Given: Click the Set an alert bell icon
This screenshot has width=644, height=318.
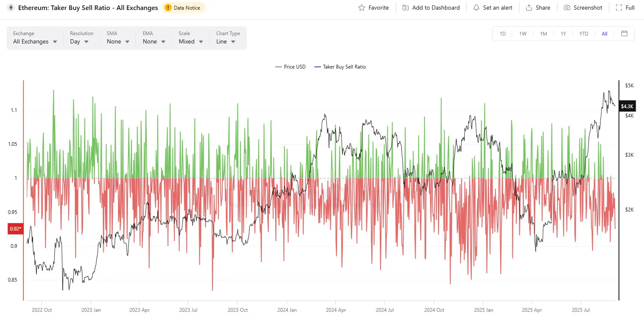Looking at the screenshot, I should [476, 8].
